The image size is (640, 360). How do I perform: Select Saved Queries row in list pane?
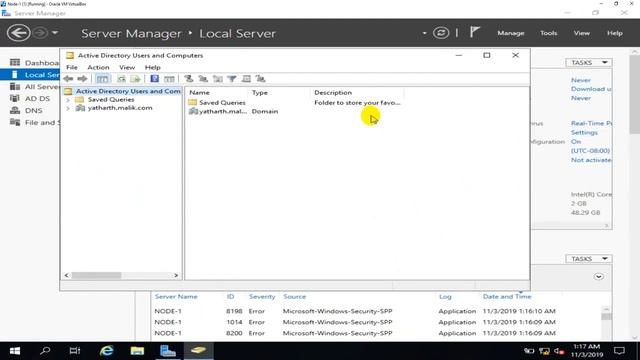pyautogui.click(x=294, y=103)
